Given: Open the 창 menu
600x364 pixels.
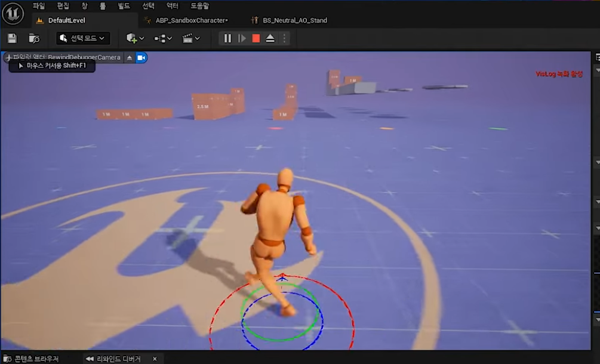Looking at the screenshot, I should coord(85,6).
